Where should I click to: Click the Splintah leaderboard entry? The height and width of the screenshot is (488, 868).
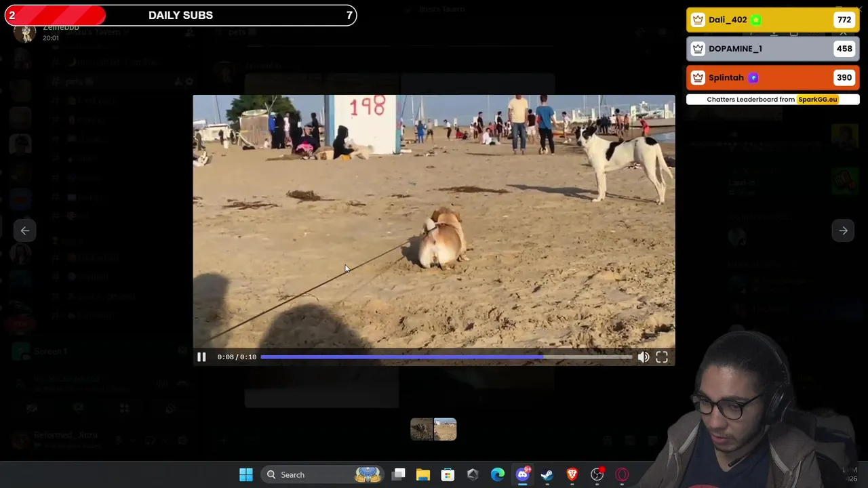[772, 77]
